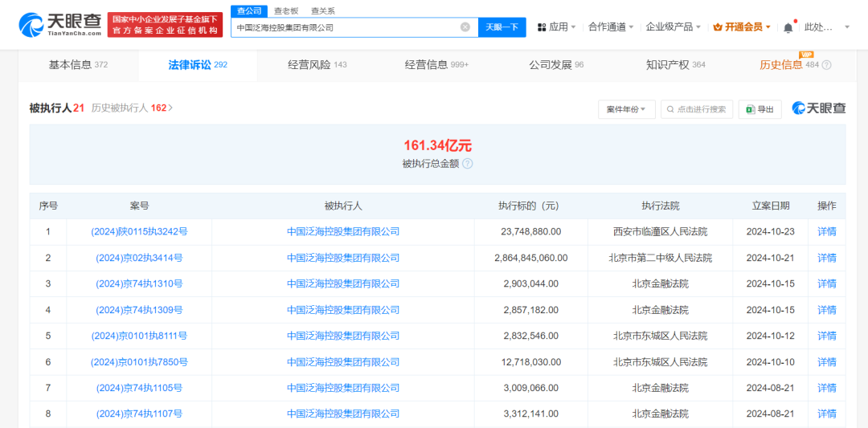Click the 12,718,030.00 amount cell
868x428 pixels.
pos(531,361)
